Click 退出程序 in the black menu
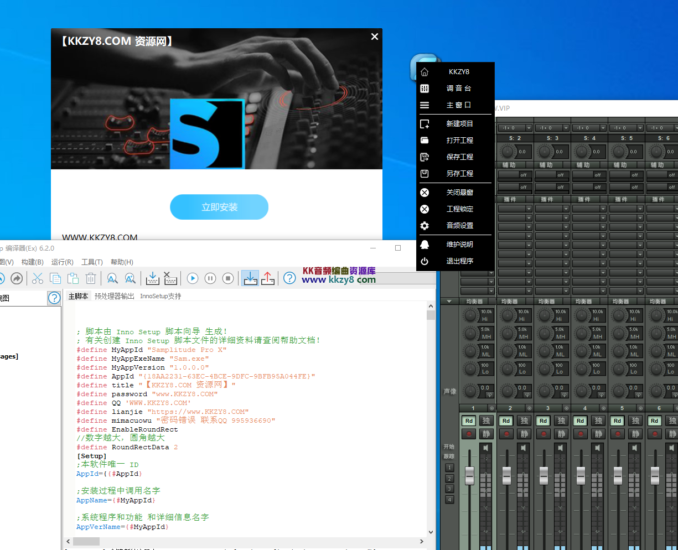678x550 pixels. (x=460, y=261)
